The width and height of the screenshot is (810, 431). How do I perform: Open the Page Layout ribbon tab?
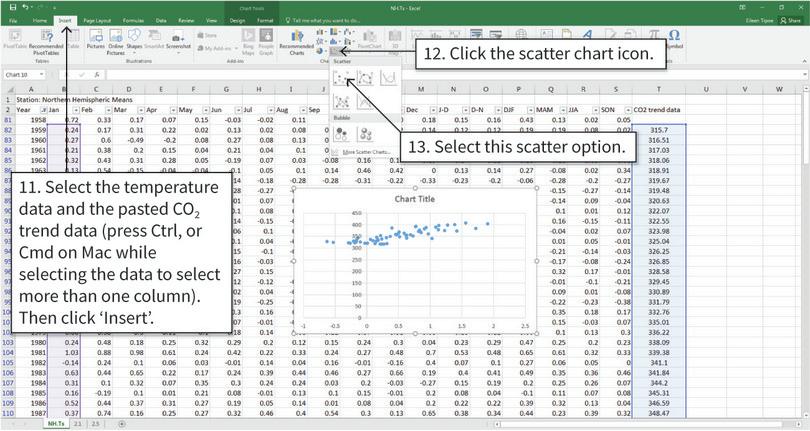[x=97, y=19]
